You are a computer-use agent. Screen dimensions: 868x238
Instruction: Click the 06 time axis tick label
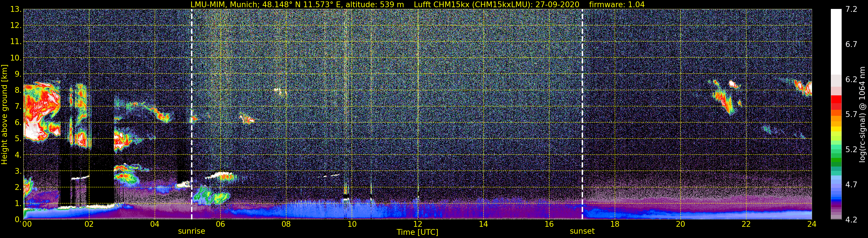(220, 224)
